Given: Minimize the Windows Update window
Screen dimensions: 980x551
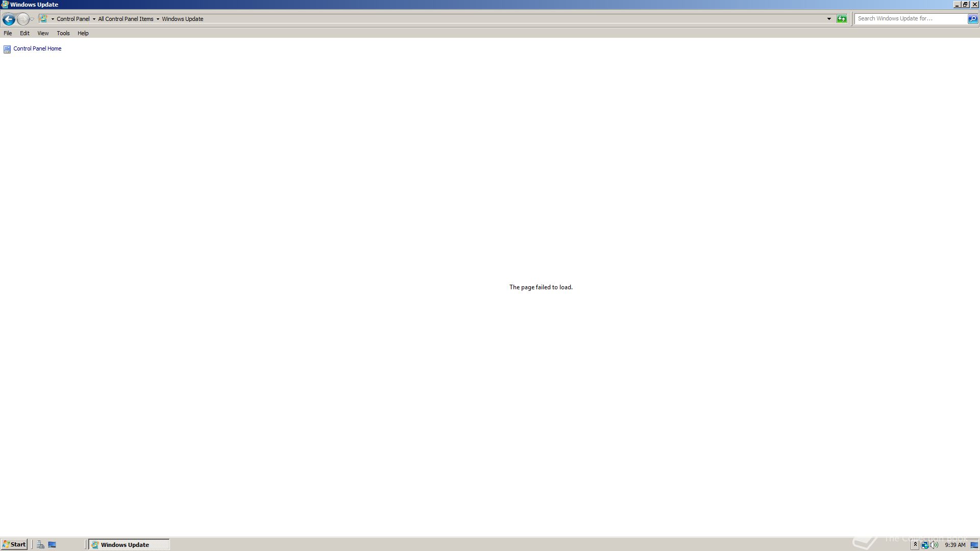Looking at the screenshot, I should (957, 4).
